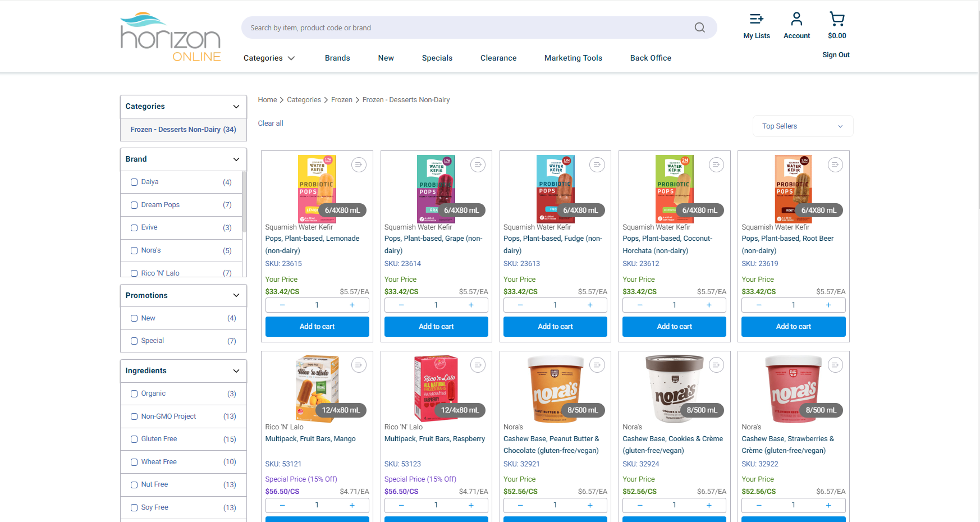Viewport: 980px width, 522px height.
Task: Check the Nora's brand filter
Action: click(134, 250)
